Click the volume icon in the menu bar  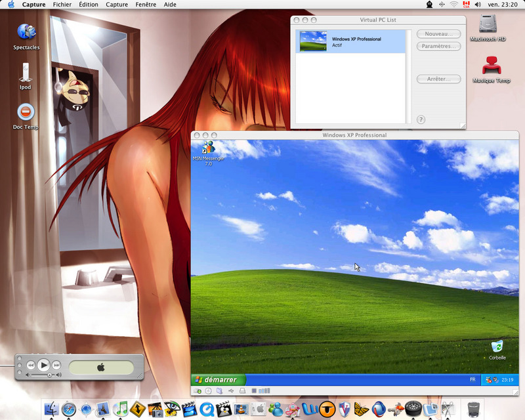tap(478, 5)
